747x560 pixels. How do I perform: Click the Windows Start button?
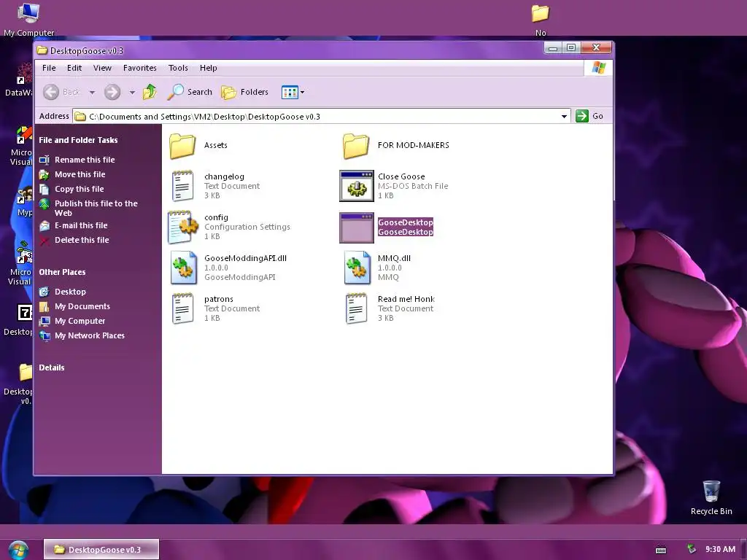18,550
